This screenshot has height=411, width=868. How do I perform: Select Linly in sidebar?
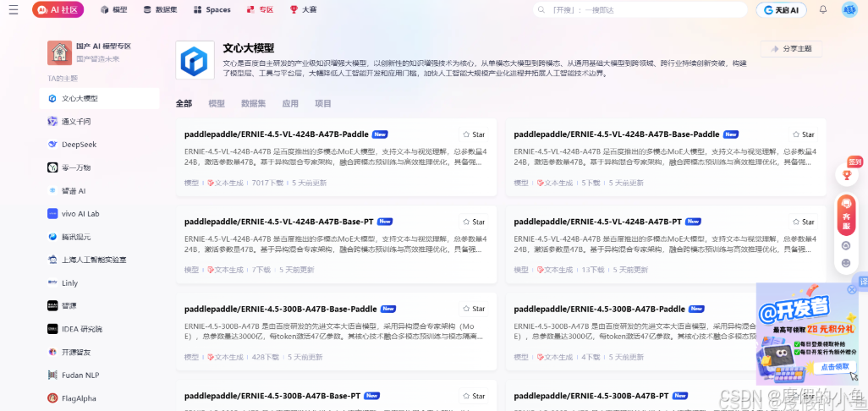[x=100, y=282]
